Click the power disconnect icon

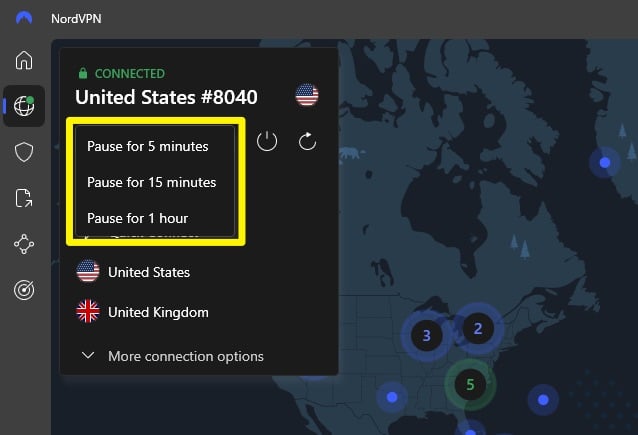(267, 141)
